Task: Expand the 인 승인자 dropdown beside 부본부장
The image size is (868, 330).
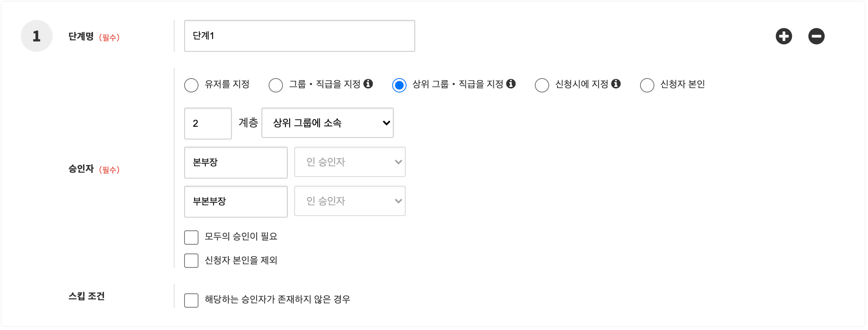Action: (x=350, y=201)
